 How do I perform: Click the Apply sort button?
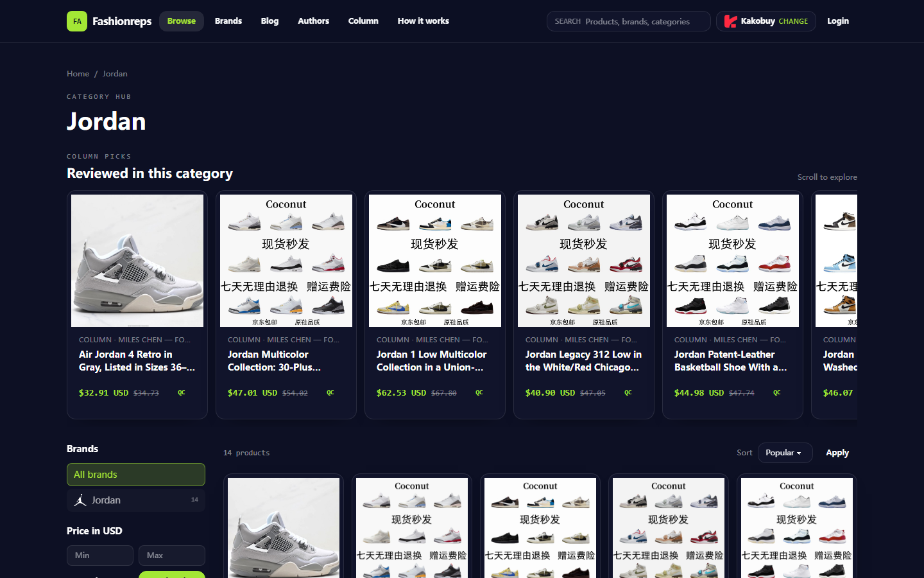coord(837,453)
